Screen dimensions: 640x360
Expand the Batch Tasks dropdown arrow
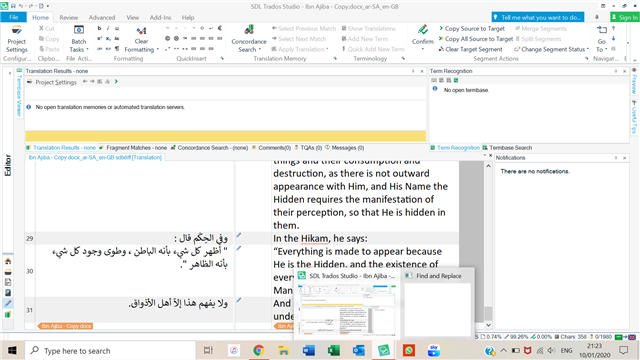click(87, 49)
